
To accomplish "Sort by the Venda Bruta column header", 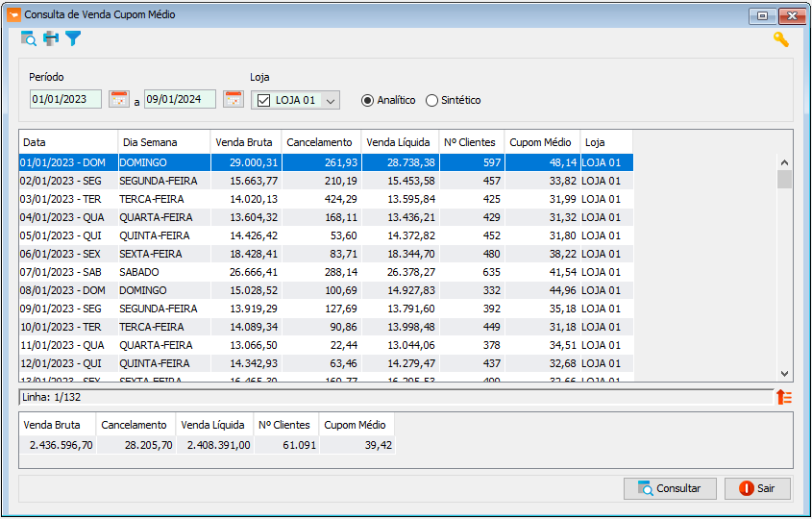I will pos(245,142).
